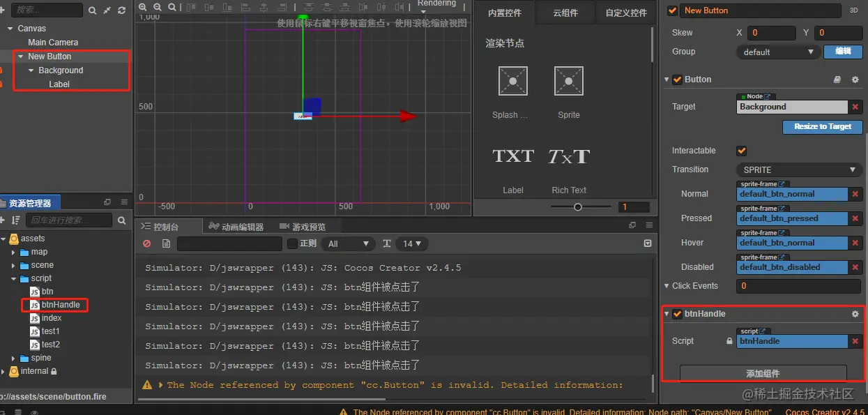The height and width of the screenshot is (415, 868).
Task: Select the Label node in hierarchy
Action: point(59,84)
